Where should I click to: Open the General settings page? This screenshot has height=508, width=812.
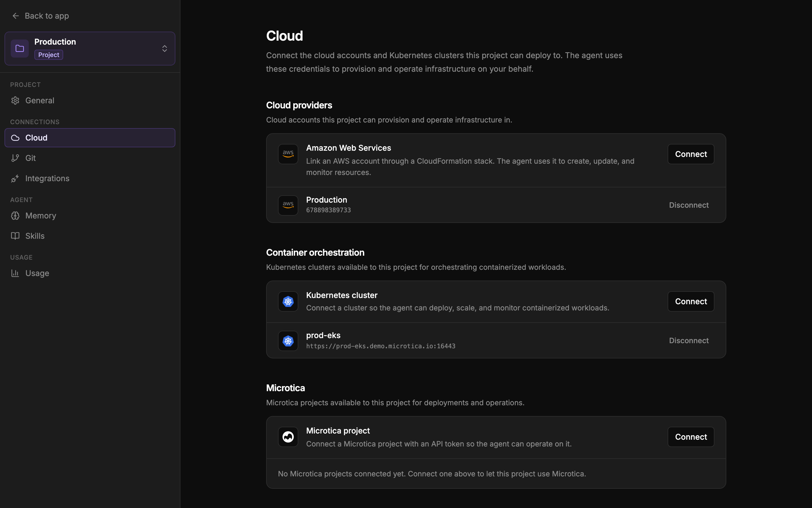(90, 100)
